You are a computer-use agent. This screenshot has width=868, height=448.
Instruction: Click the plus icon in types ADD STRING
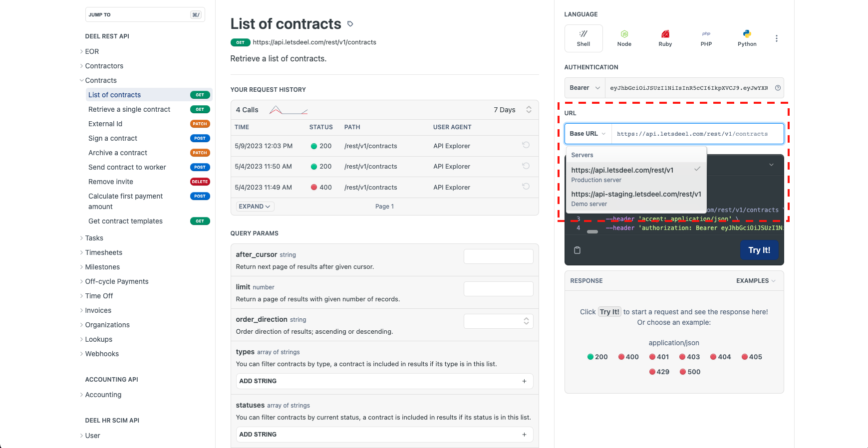click(x=524, y=381)
